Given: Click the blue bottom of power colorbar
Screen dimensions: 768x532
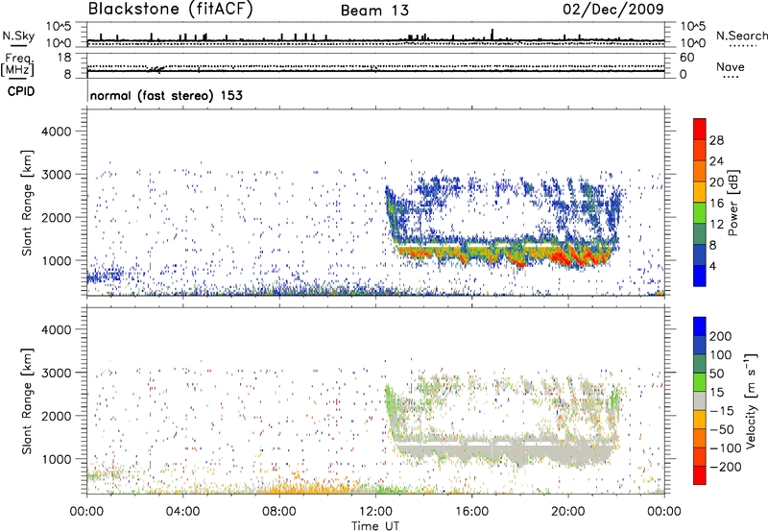Looking at the screenshot, I should point(700,276).
